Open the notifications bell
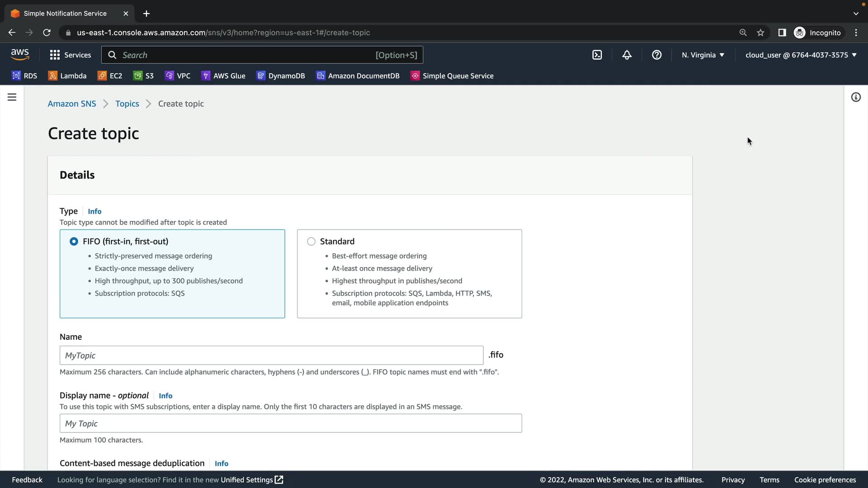This screenshot has width=868, height=488. pos(627,55)
